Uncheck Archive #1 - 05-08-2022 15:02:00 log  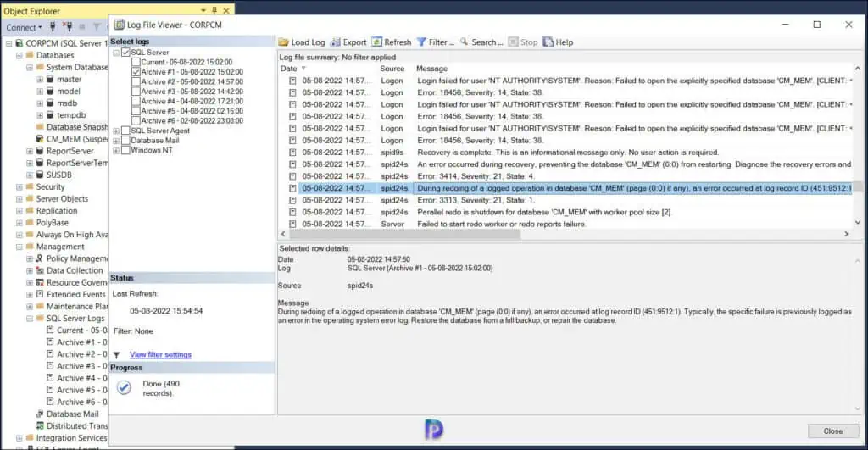pos(136,72)
